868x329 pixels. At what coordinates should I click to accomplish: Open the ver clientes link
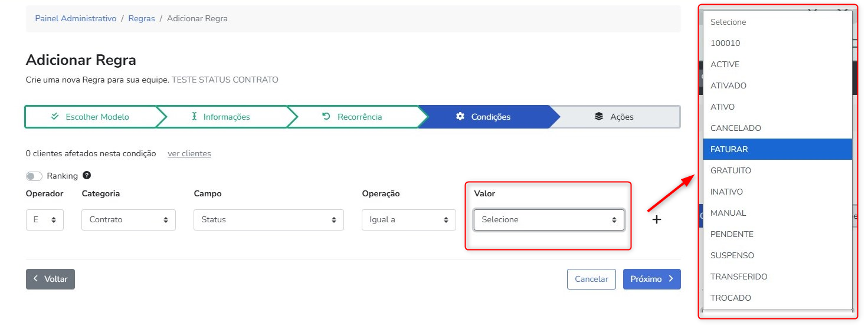click(189, 154)
